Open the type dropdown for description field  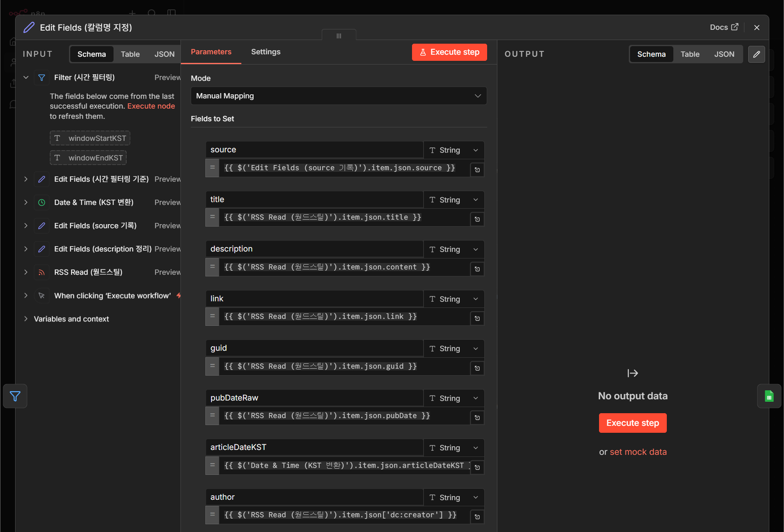(x=454, y=249)
